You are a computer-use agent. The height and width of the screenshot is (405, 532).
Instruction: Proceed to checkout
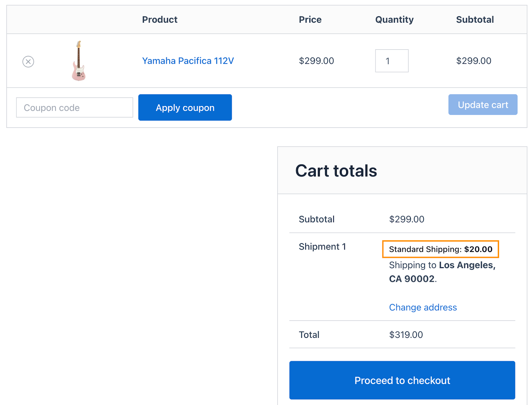[x=402, y=380]
